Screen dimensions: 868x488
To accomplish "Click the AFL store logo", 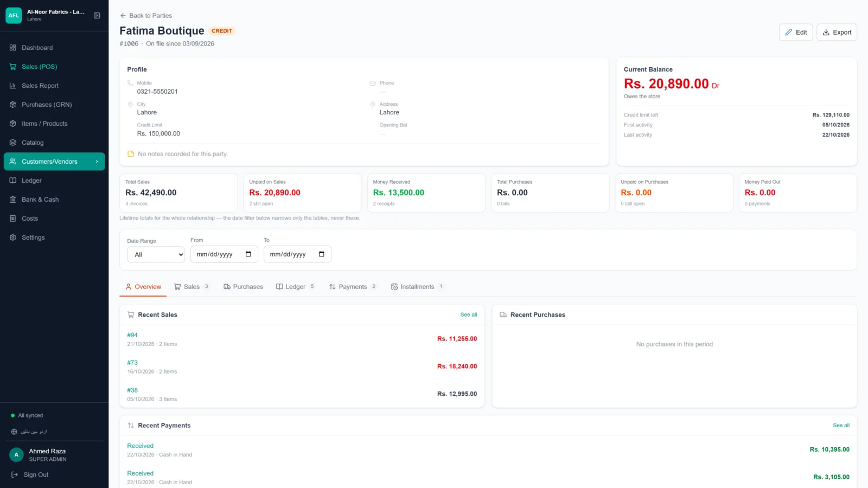I will click(14, 16).
